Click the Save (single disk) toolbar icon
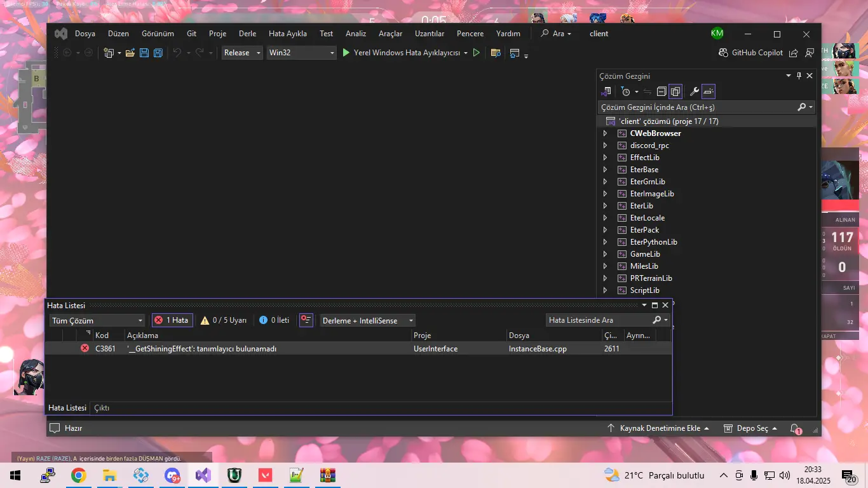The image size is (868, 488). point(144,53)
